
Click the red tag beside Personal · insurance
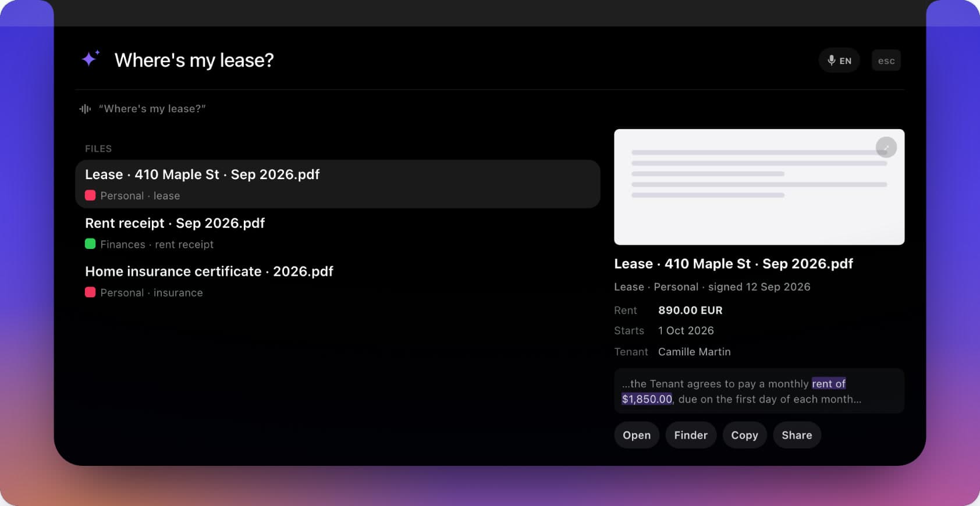[x=90, y=293]
